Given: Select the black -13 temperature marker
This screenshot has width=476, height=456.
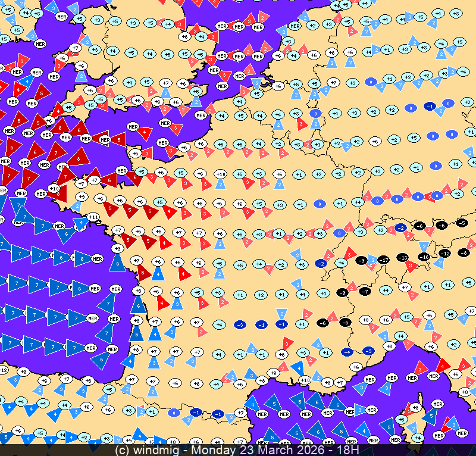Looking at the screenshot, I should coord(403,257).
